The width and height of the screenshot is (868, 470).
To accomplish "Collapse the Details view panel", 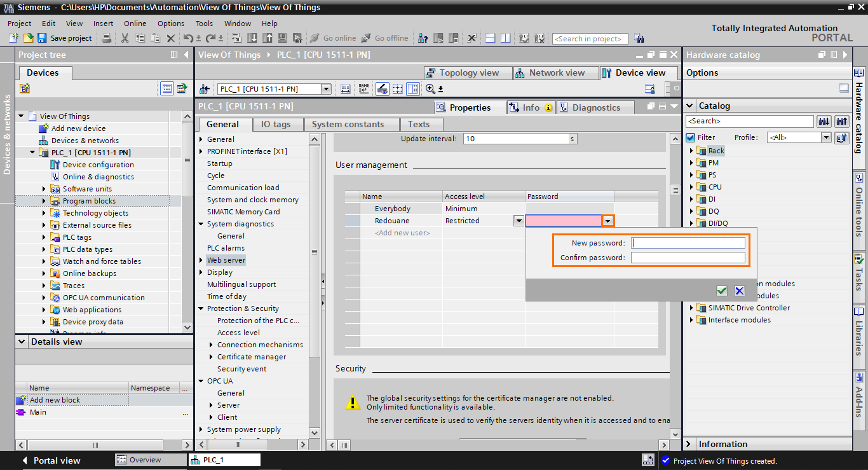I will [22, 342].
